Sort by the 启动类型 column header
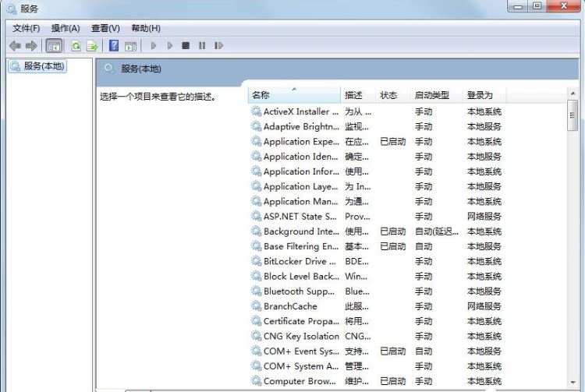This screenshot has height=392, width=585. coord(436,95)
